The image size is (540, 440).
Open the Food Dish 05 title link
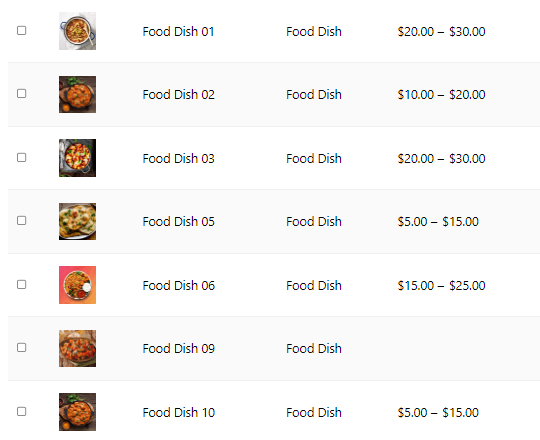pyautogui.click(x=178, y=222)
